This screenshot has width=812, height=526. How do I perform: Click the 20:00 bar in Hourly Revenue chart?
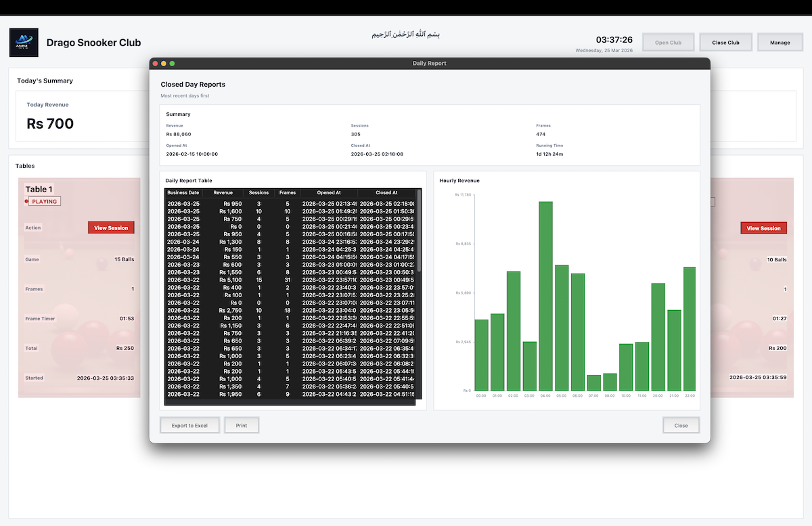[658, 337]
